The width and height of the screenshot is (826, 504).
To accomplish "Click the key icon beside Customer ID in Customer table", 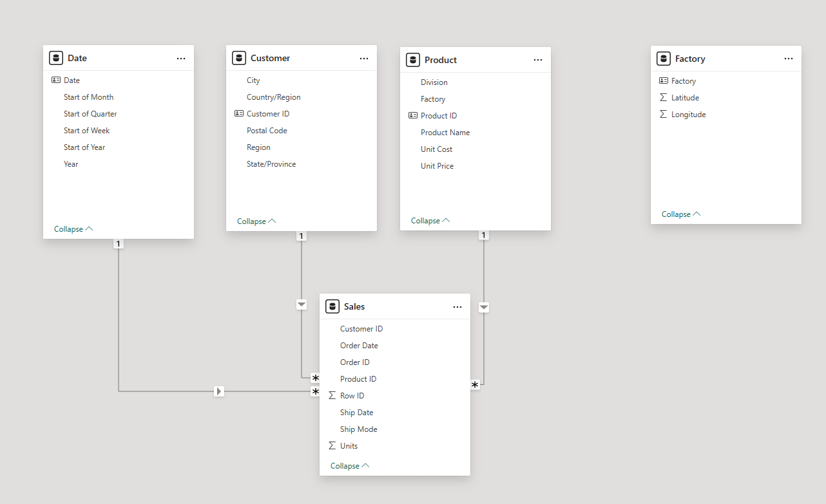I will (239, 114).
